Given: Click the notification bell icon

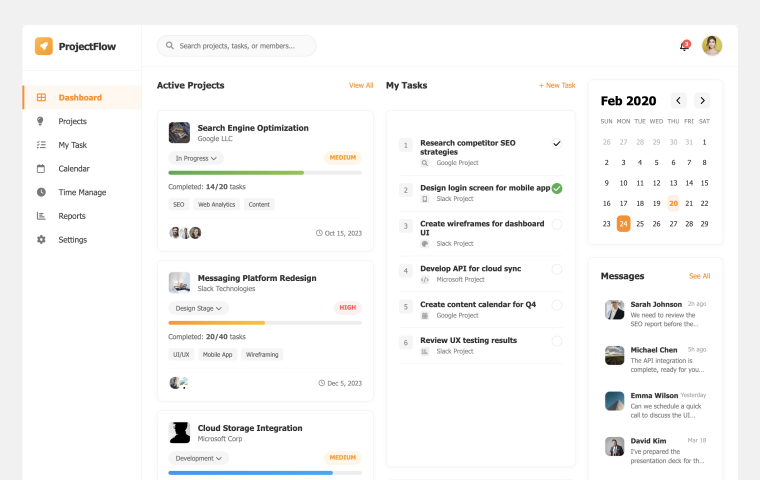Looking at the screenshot, I should pos(684,46).
